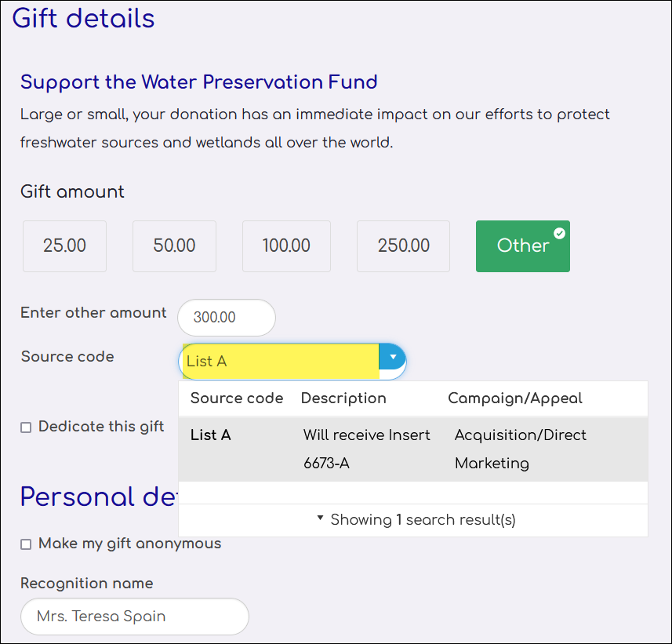672x644 pixels.
Task: Select the 25.00 gift amount
Action: point(64,246)
